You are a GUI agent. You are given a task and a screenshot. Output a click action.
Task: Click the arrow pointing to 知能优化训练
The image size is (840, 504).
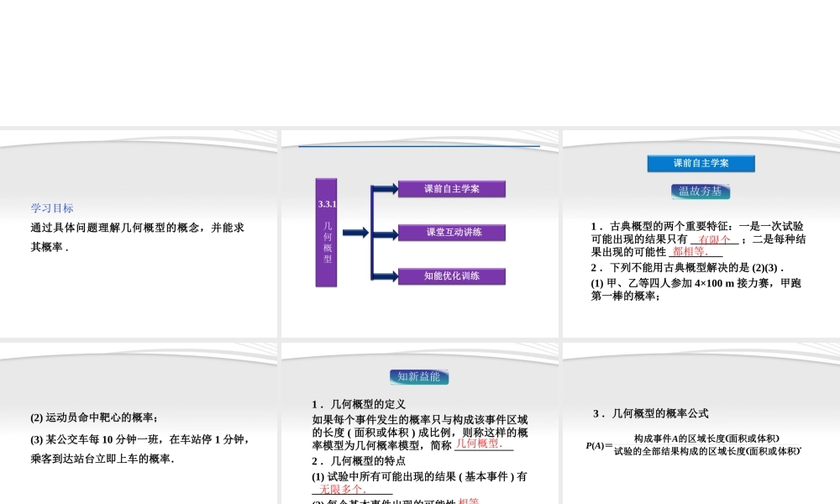click(385, 276)
